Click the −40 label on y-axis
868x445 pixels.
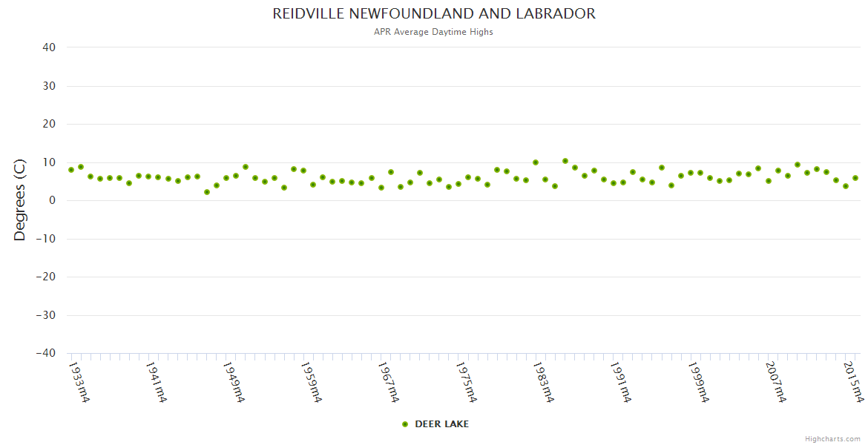45,354
